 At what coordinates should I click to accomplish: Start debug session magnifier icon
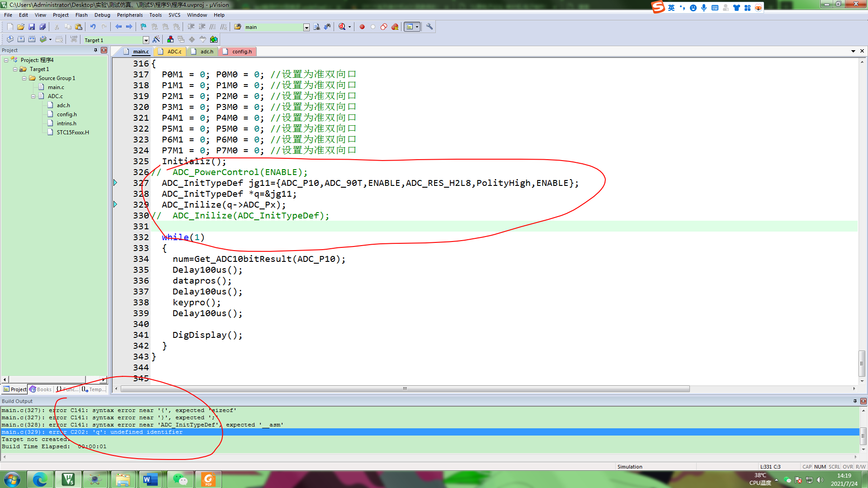[342, 27]
